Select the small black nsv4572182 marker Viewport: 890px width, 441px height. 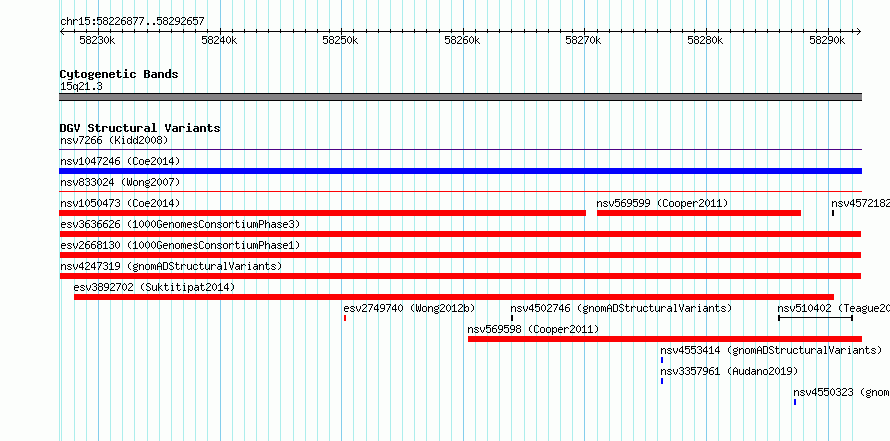(833, 213)
